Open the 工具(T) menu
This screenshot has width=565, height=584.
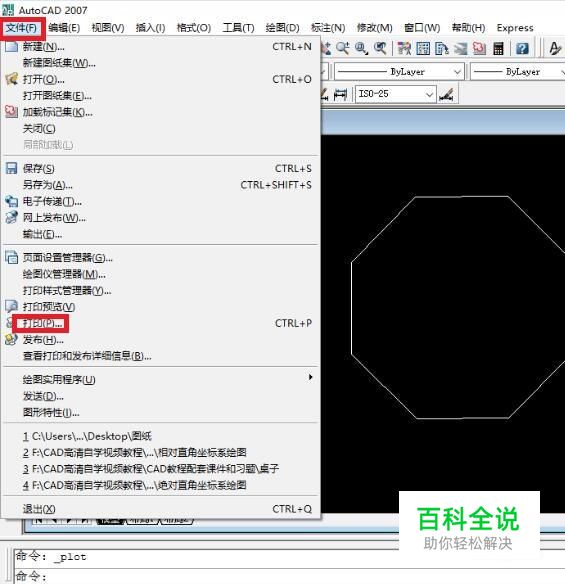[x=238, y=28]
